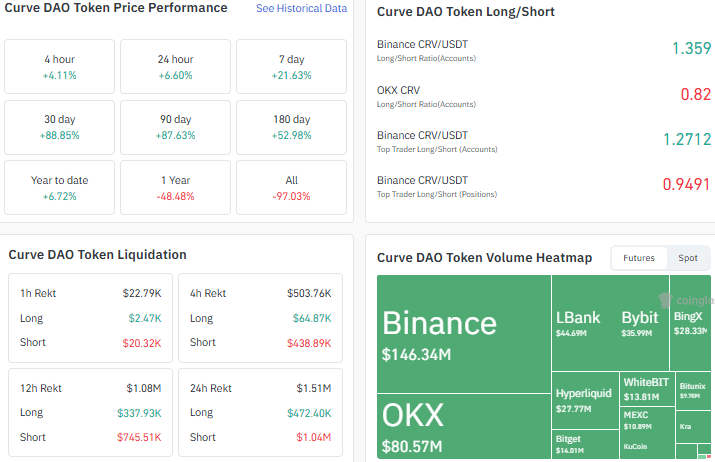Click the 4h Long value $64.87K

pos(312,318)
